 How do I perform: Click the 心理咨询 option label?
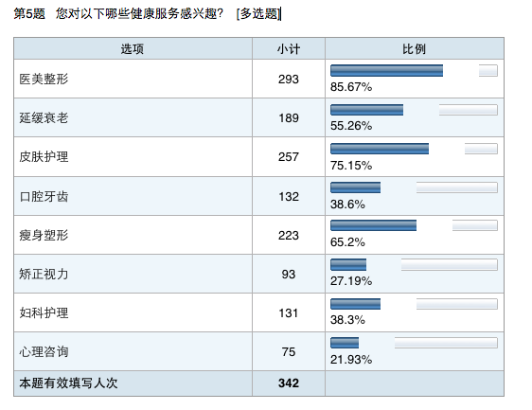click(x=44, y=351)
